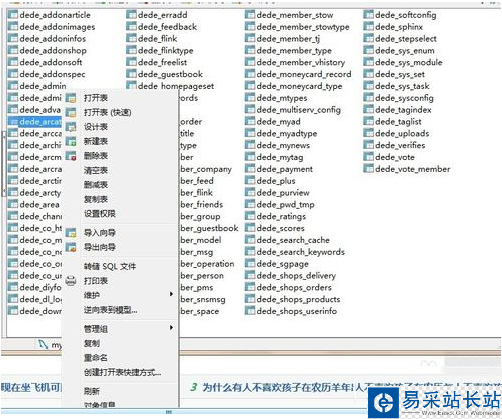Click table icon next to dede_search_cache
The image size is (502, 419).
click(250, 240)
